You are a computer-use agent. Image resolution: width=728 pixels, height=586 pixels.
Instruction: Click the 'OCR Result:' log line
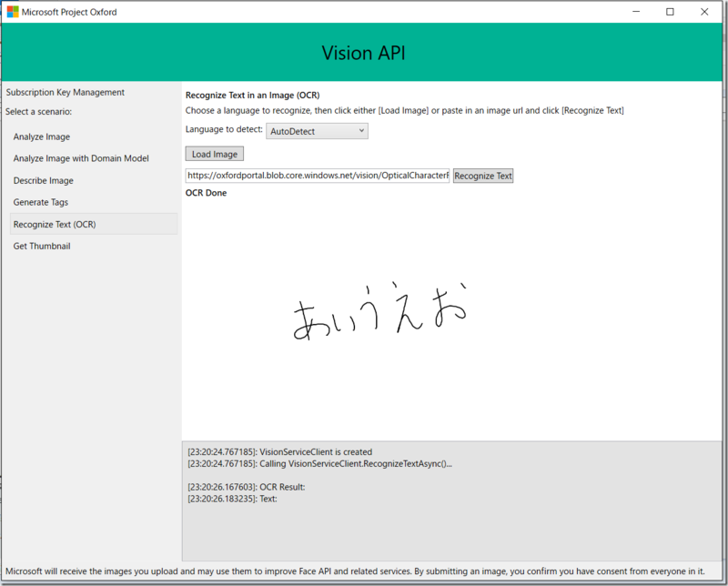[x=247, y=487]
